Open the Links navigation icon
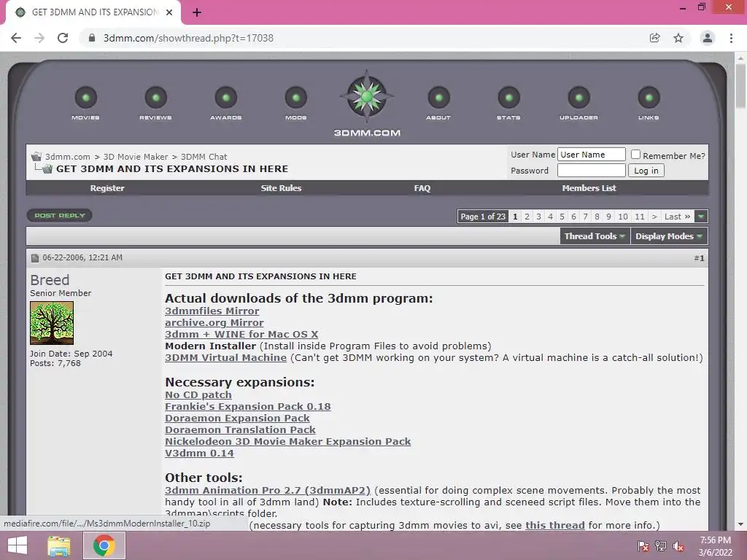Image resolution: width=747 pixels, height=560 pixels. [649, 98]
